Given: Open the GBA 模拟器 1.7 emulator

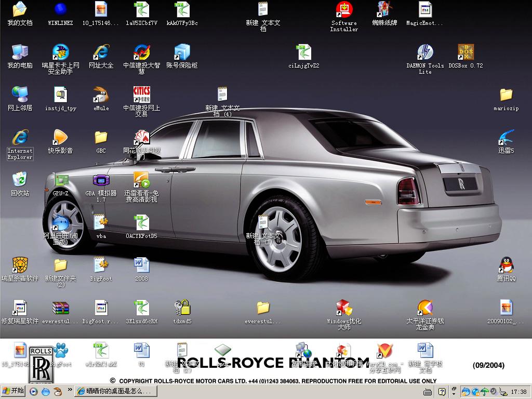Looking at the screenshot, I should pos(101,181).
